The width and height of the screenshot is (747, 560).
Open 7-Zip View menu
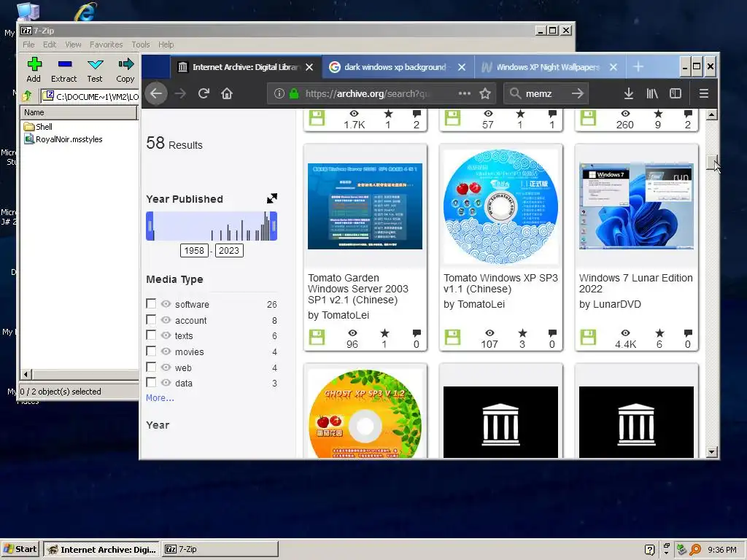(x=73, y=44)
